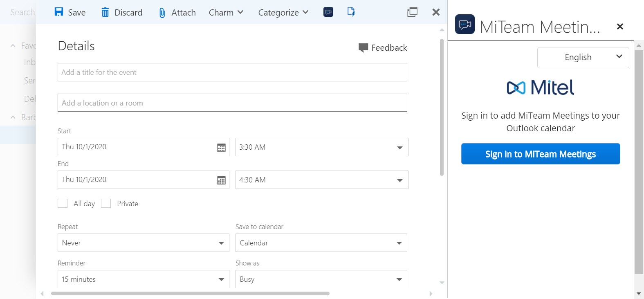The image size is (644, 299).
Task: Click Sign in to MiTeam Meetings button
Action: (540, 154)
